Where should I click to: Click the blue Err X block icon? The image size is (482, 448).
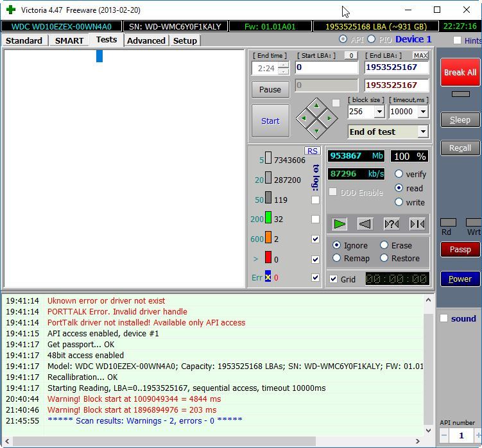[268, 276]
